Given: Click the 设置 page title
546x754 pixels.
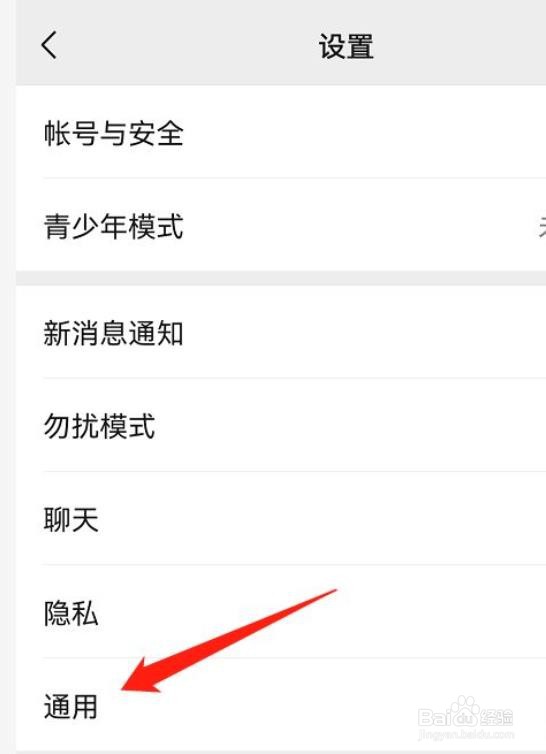Looking at the screenshot, I should click(346, 46).
